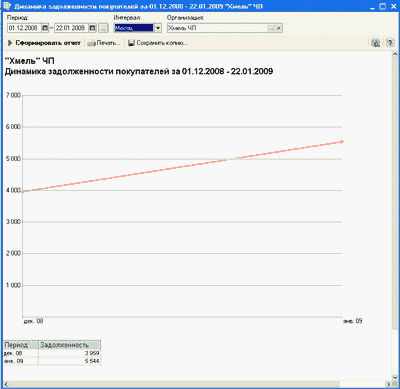
Task: Click axis label 1 000
Action: click(x=13, y=285)
